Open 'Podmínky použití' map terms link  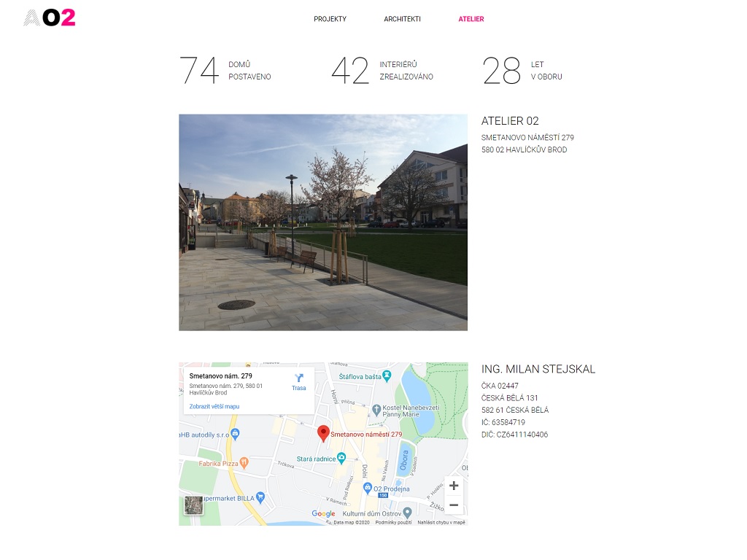393,522
